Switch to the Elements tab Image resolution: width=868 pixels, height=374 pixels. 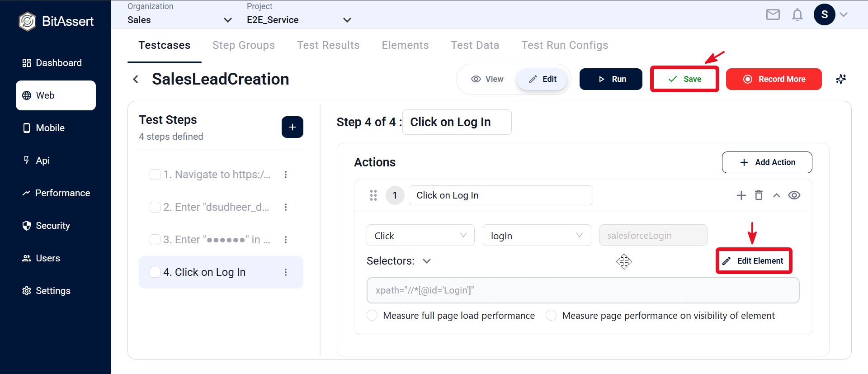coord(405,45)
